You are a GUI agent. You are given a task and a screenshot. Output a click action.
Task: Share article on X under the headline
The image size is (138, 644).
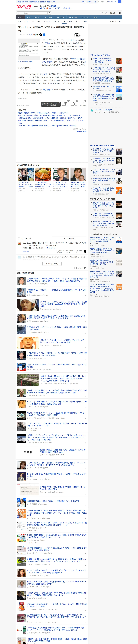[x=41, y=35]
